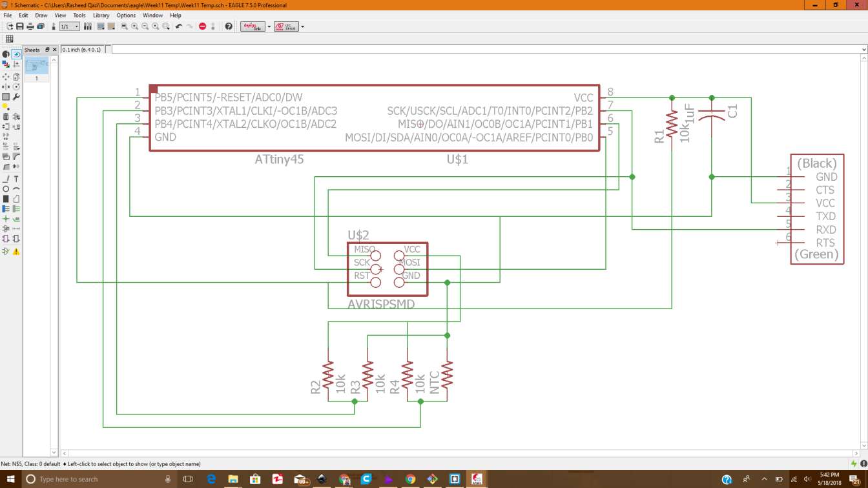Open the Draw menu
This screenshot has width=868, height=488.
41,15
